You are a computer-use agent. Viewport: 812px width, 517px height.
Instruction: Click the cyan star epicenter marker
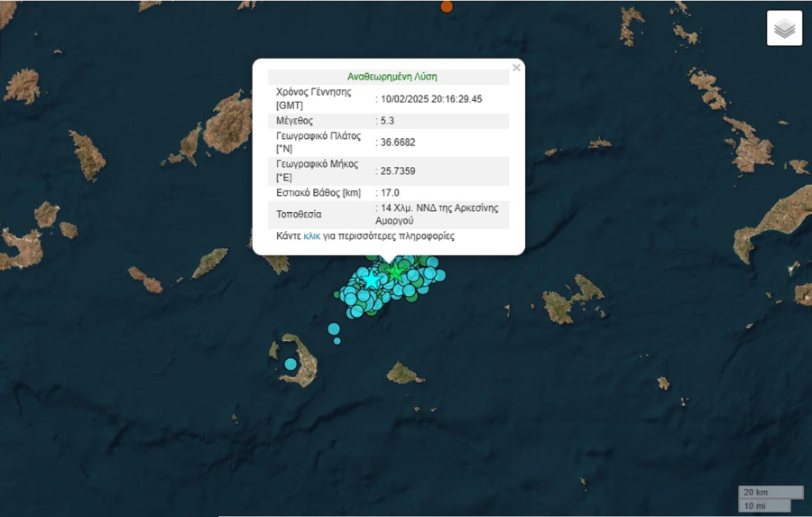pos(371,281)
